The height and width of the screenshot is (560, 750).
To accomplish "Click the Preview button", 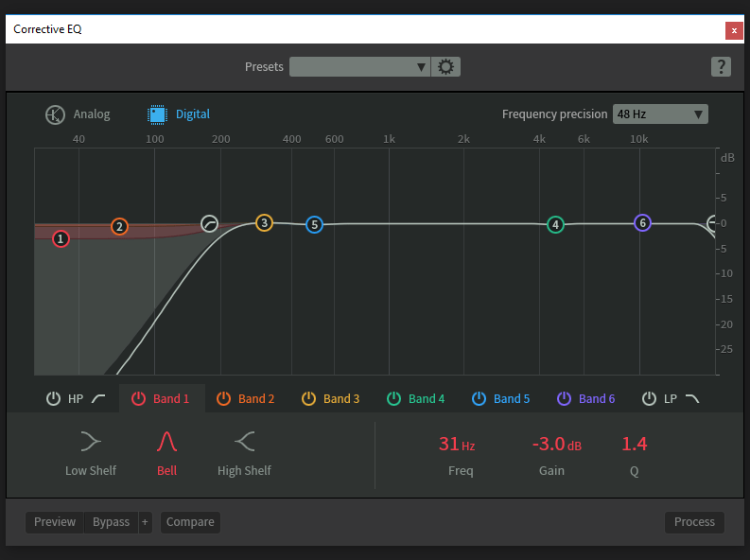I will (55, 522).
